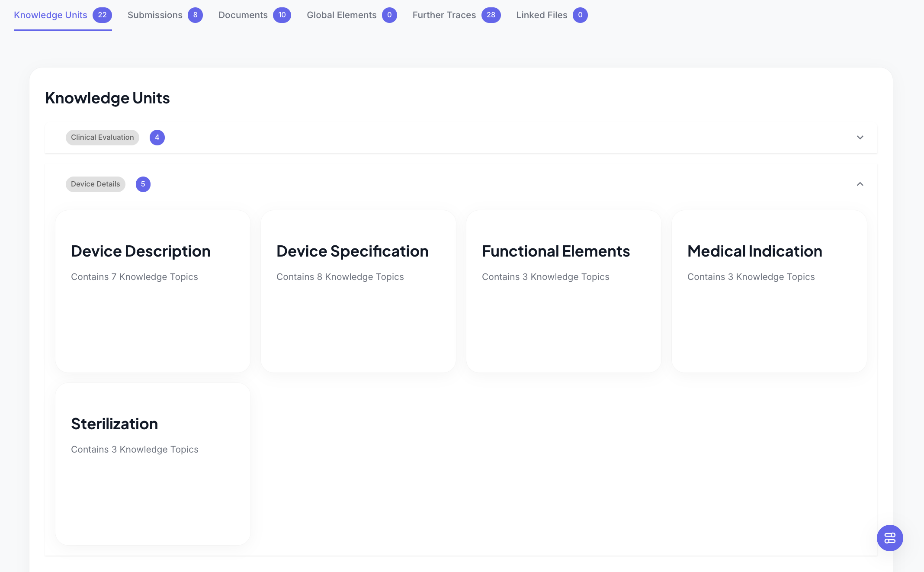The width and height of the screenshot is (924, 572).
Task: Click the Submissions count badge showing 8
Action: (196, 15)
